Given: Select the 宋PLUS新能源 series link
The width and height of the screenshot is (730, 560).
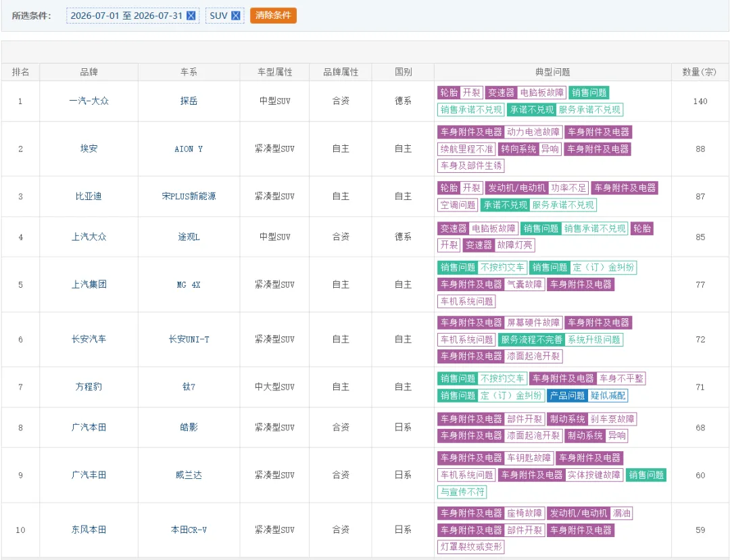Looking at the screenshot, I should pyautogui.click(x=189, y=197).
